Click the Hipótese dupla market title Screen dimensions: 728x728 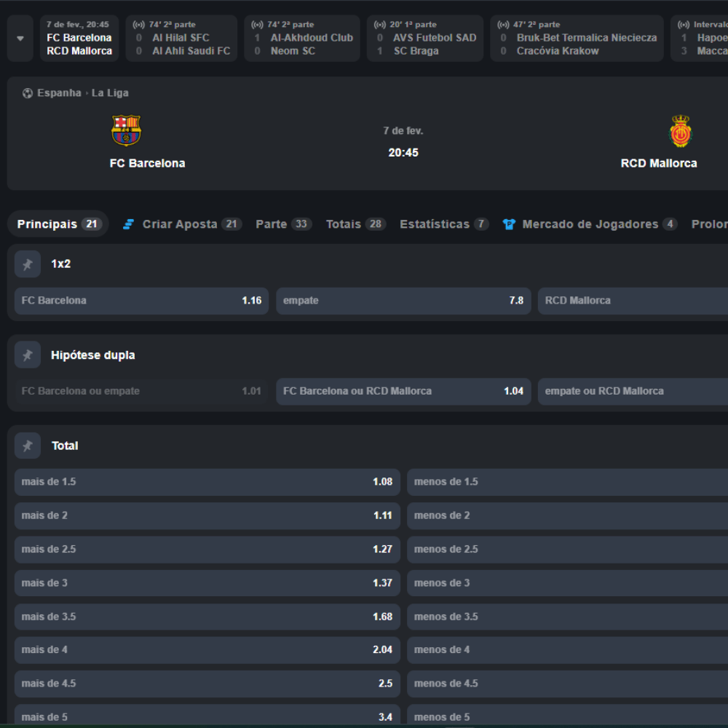click(93, 355)
